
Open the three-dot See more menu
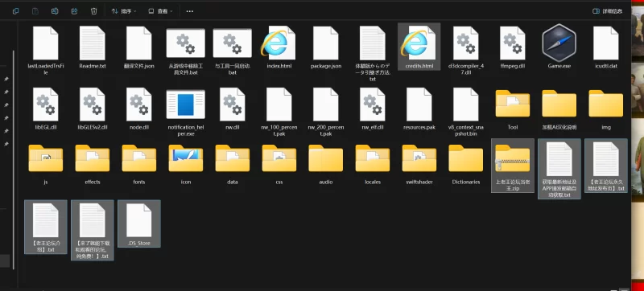[189, 11]
